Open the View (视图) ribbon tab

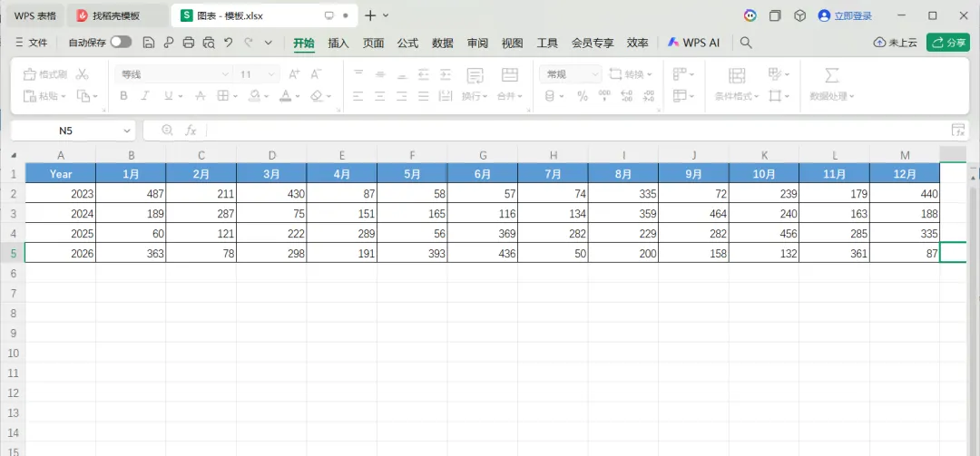(512, 43)
